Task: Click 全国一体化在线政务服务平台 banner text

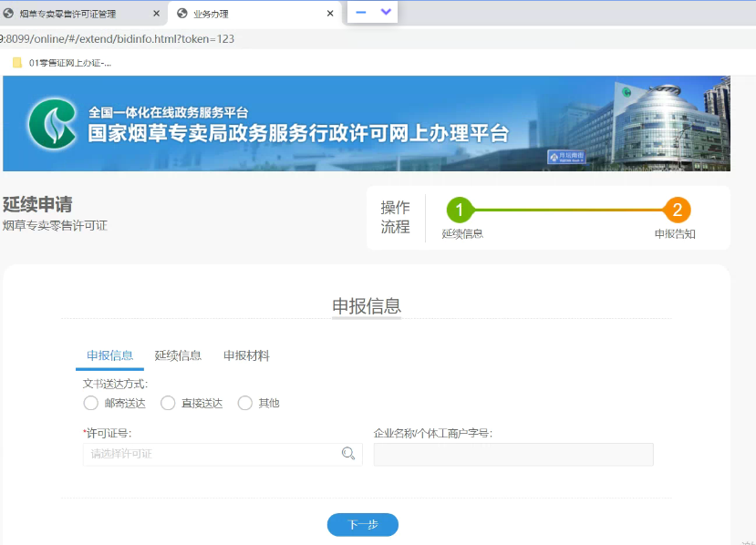Action: click(169, 112)
